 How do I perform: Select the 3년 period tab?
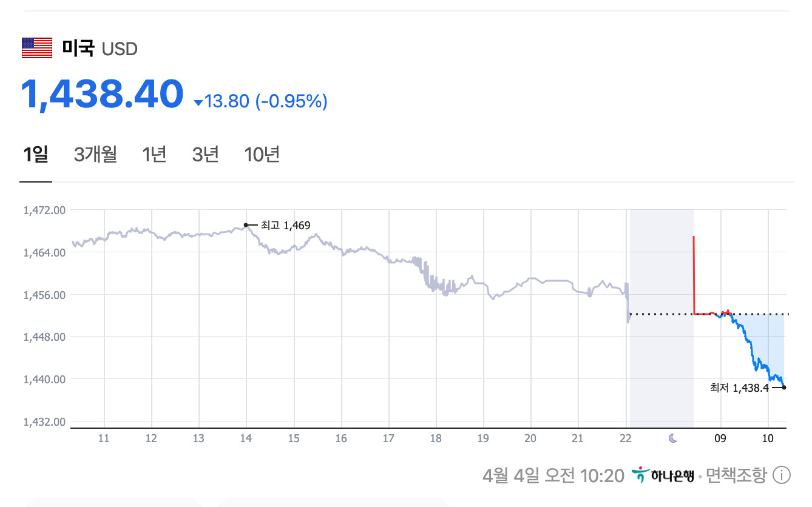(205, 155)
